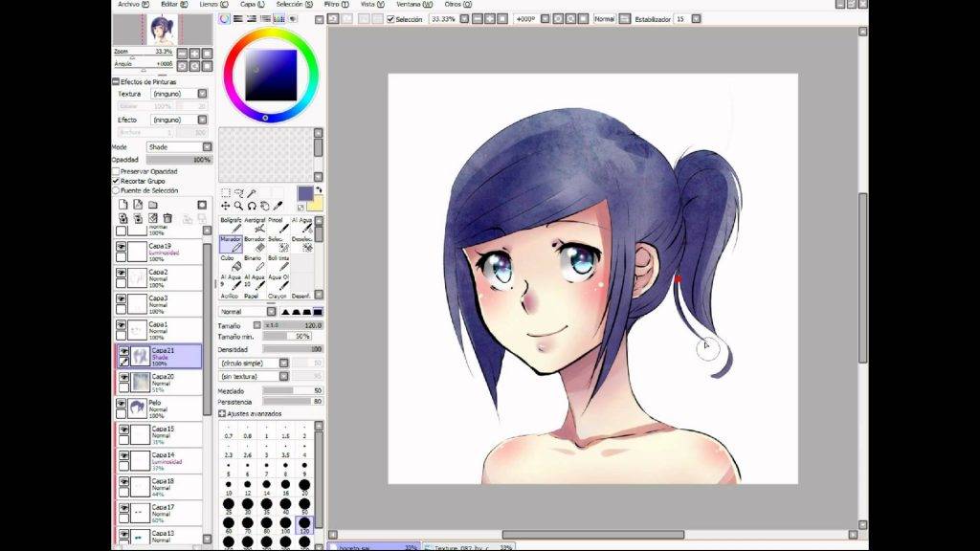The height and width of the screenshot is (551, 980).
Task: Select the Crayon tool
Action: coord(278,295)
